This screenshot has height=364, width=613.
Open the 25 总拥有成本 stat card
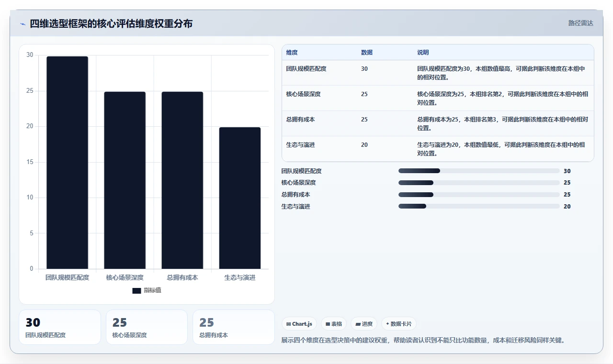[234, 327]
